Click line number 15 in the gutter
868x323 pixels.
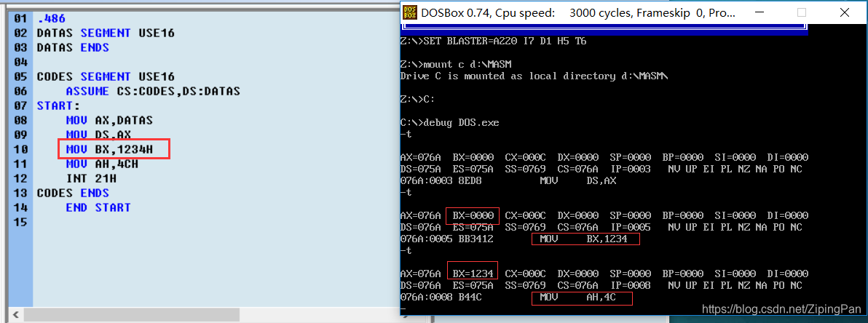tap(20, 222)
